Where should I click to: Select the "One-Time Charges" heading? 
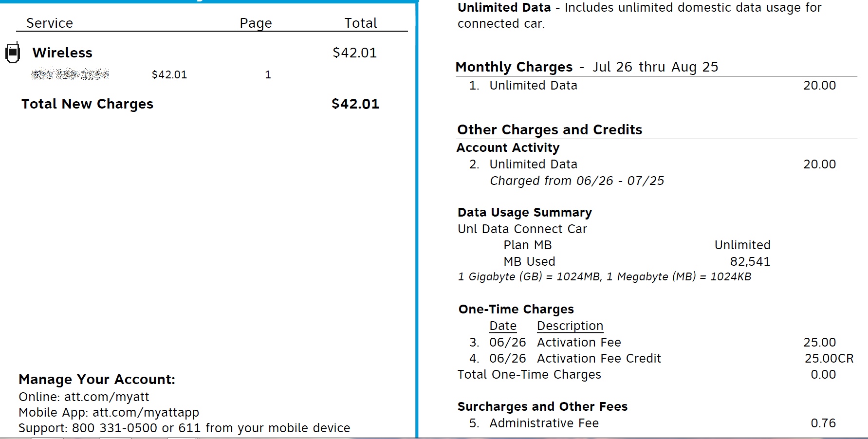pyautogui.click(x=516, y=310)
